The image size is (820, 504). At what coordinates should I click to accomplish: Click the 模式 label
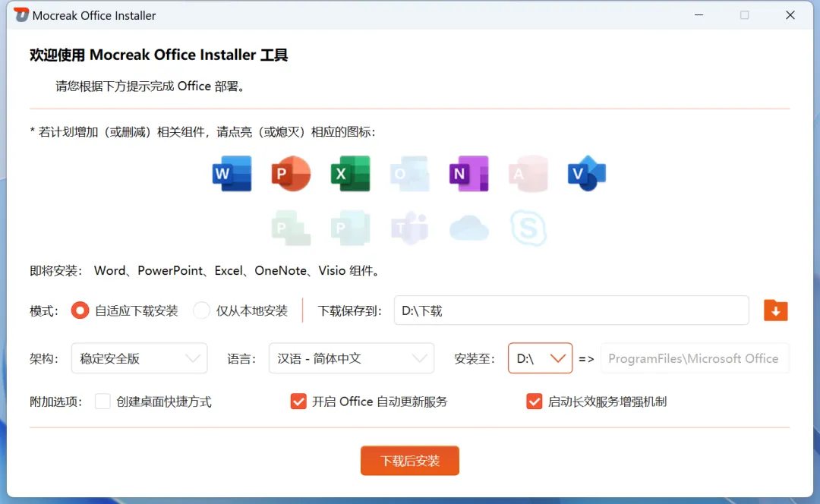point(44,311)
